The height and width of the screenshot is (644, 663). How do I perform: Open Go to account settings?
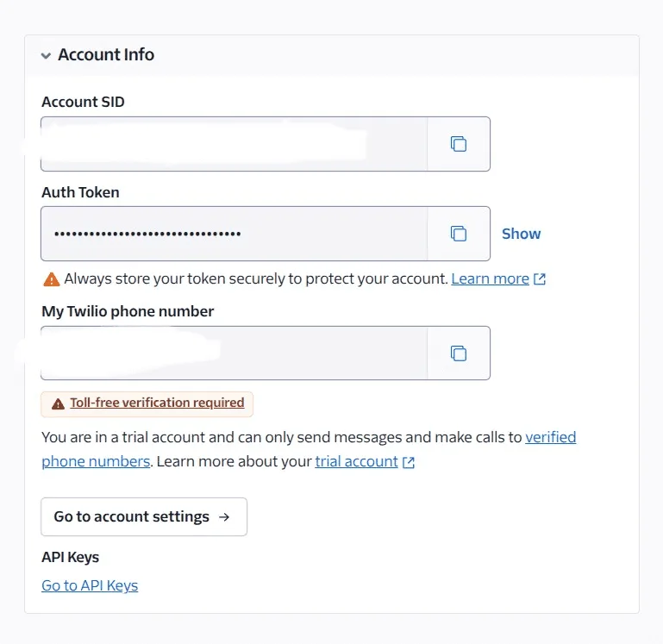point(144,516)
